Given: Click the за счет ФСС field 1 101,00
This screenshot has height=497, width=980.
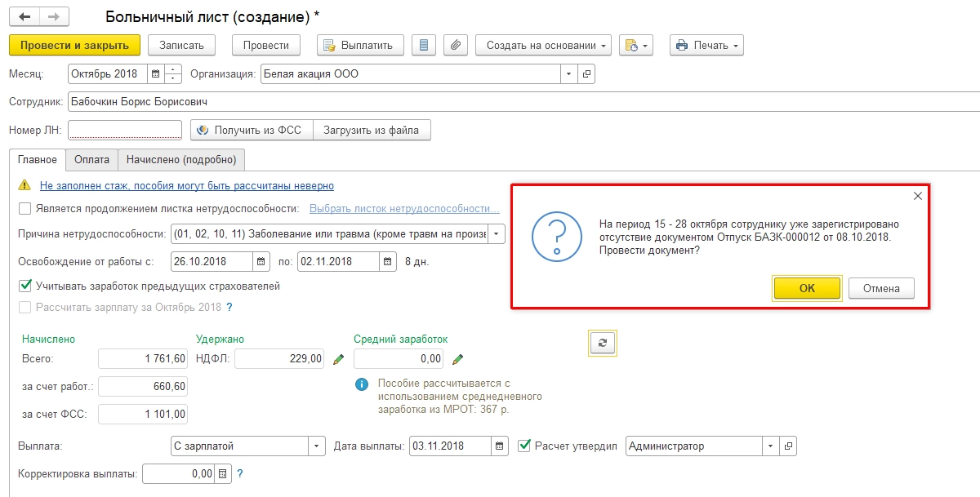Looking at the screenshot, I should [143, 415].
